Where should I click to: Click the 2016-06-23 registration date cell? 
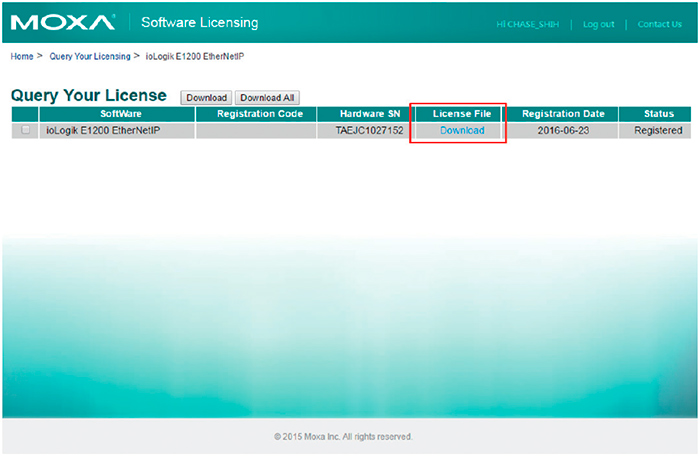563,130
